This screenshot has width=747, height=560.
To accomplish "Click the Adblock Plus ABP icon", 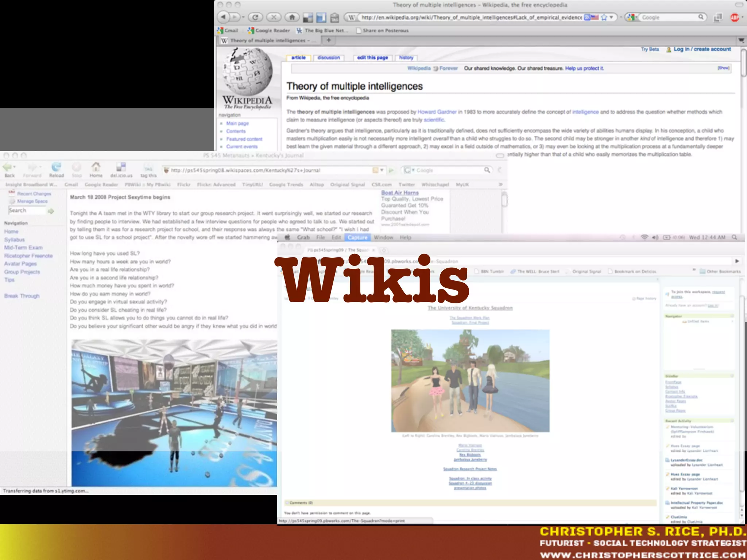I will point(734,17).
